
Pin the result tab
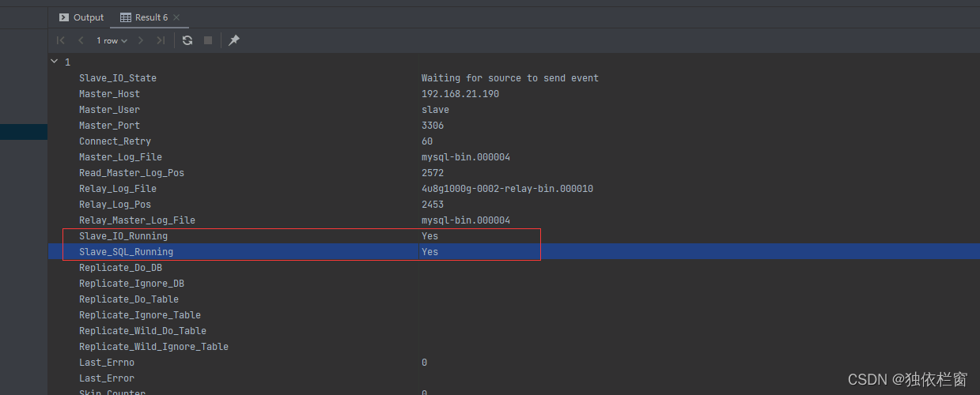point(234,40)
